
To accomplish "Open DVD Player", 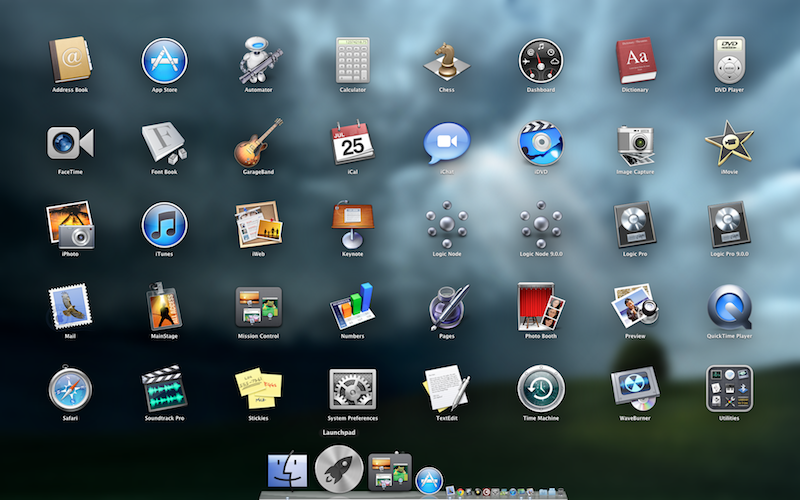I will (x=729, y=60).
